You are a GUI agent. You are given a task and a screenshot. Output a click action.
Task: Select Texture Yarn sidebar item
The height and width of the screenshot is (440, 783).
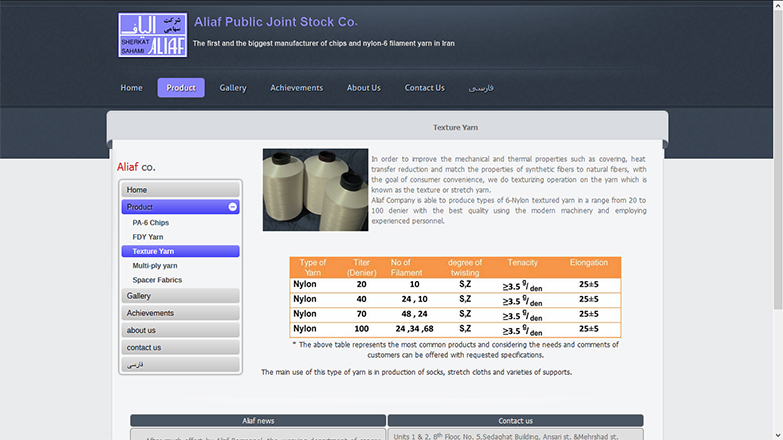point(180,251)
